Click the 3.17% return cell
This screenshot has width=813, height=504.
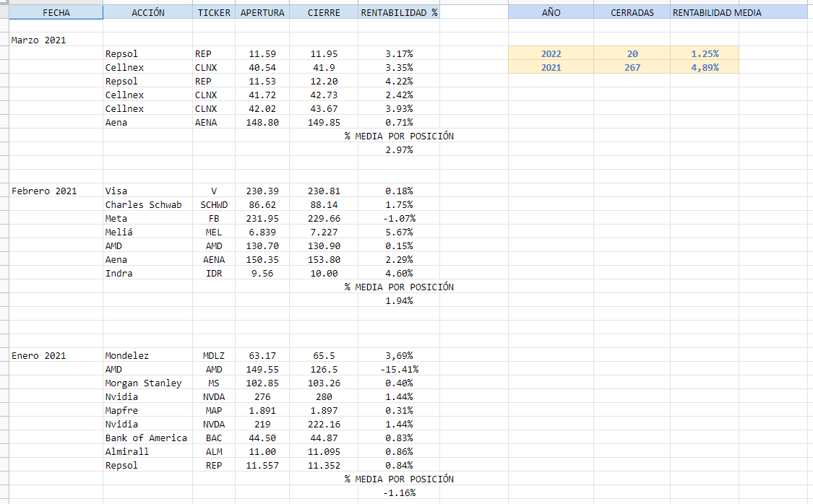(x=399, y=54)
